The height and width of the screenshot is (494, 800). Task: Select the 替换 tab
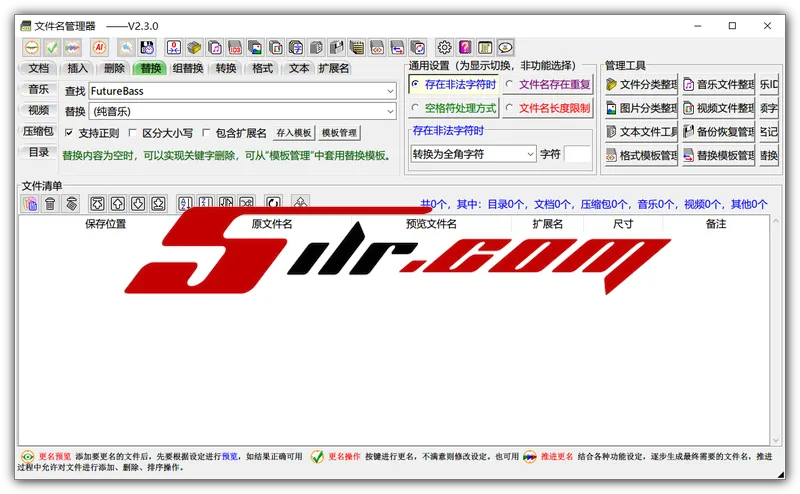[151, 68]
